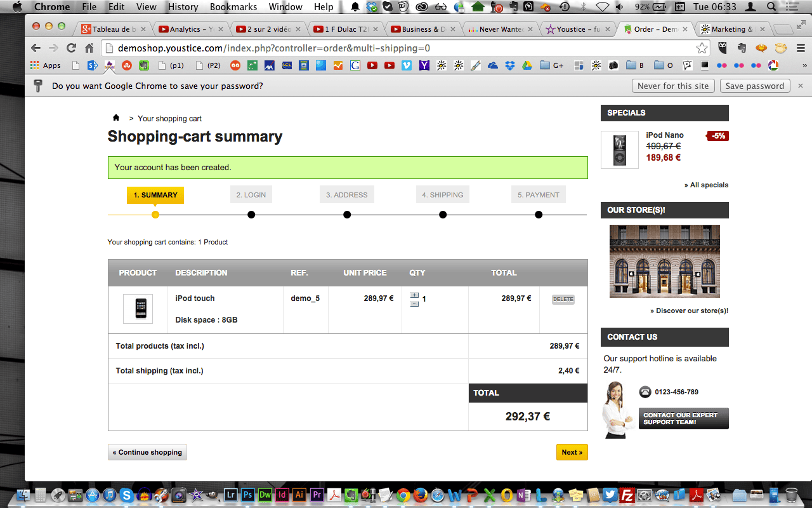Screen dimensions: 812x508
Task: Bookmark this page with the star icon
Action: pyautogui.click(x=702, y=48)
